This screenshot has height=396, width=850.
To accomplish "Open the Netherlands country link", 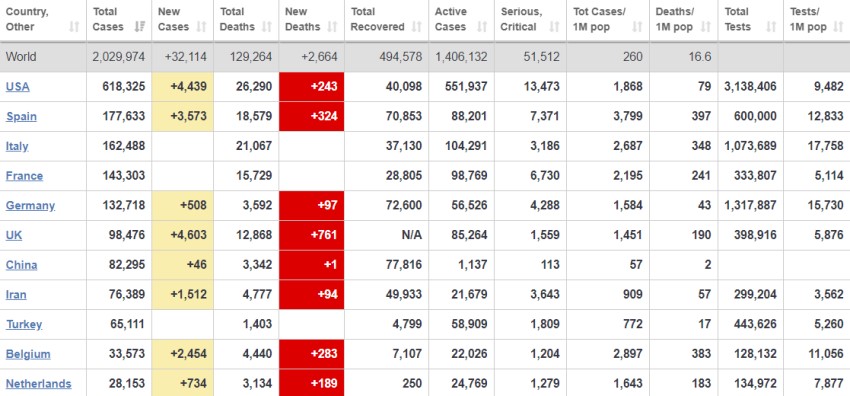I will (38, 384).
